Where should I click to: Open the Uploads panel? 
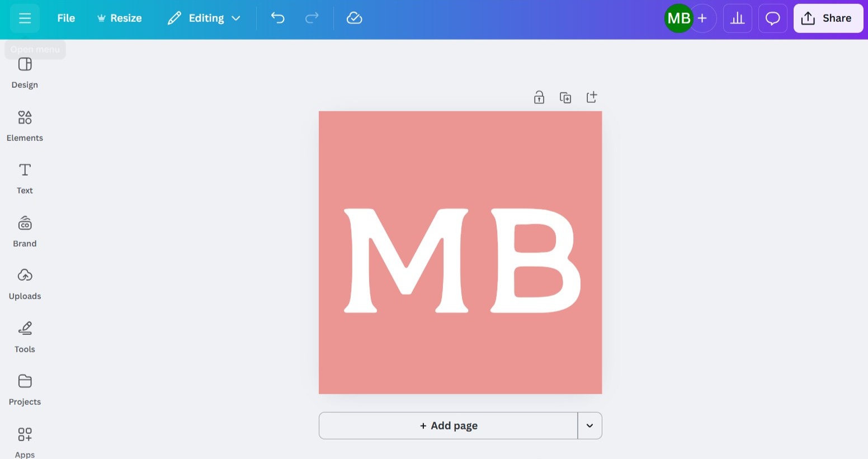click(25, 283)
